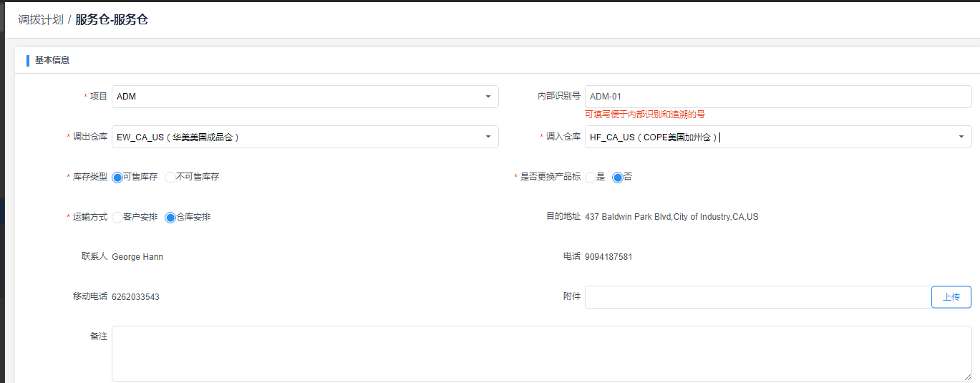
Task: Click the 内部识别号 input field
Action: click(778, 97)
